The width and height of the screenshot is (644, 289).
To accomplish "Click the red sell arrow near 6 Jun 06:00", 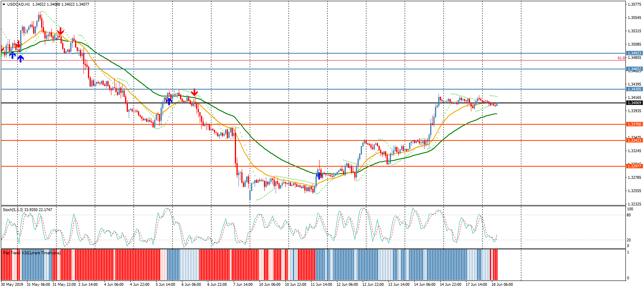I will click(194, 92).
